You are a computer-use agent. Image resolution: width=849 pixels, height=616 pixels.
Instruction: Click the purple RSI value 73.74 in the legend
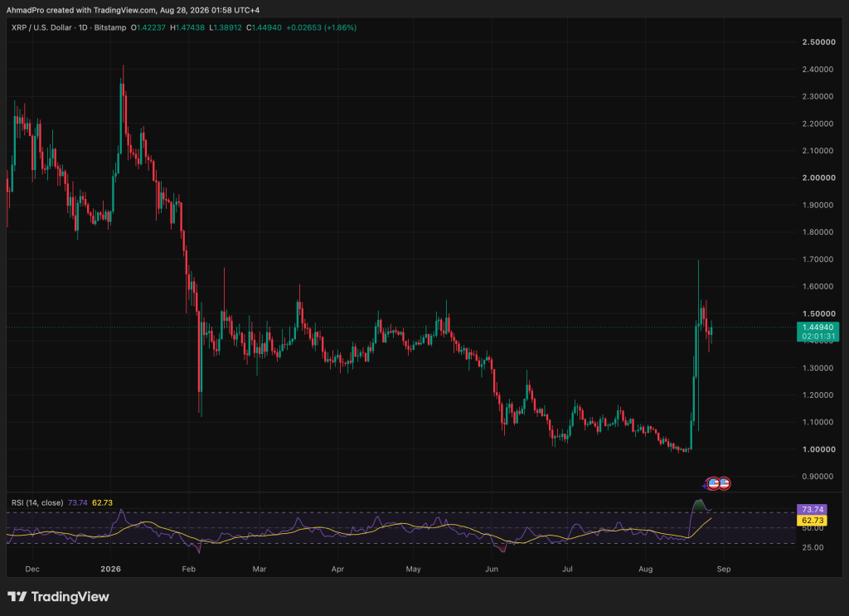point(77,503)
